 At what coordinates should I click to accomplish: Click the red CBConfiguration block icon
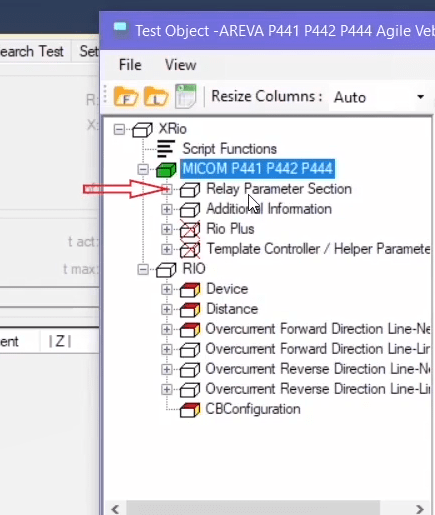190,409
